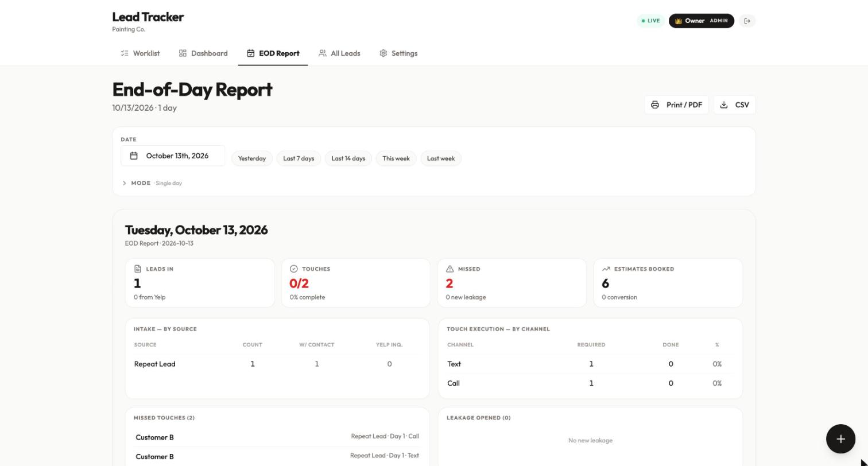
Task: Click the Lead Tracker title
Action: pyautogui.click(x=148, y=17)
